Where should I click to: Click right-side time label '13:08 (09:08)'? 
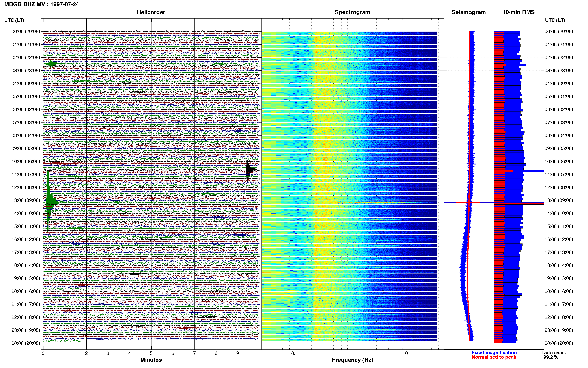559,200
